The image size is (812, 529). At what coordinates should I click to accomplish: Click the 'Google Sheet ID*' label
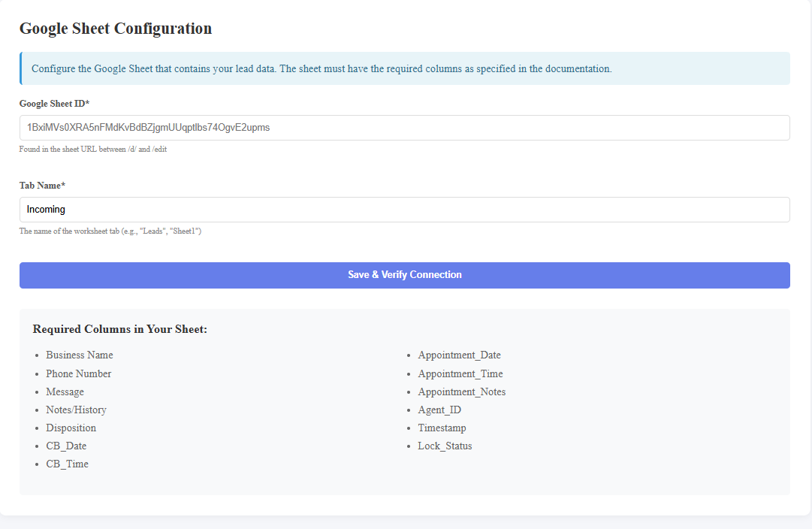54,104
